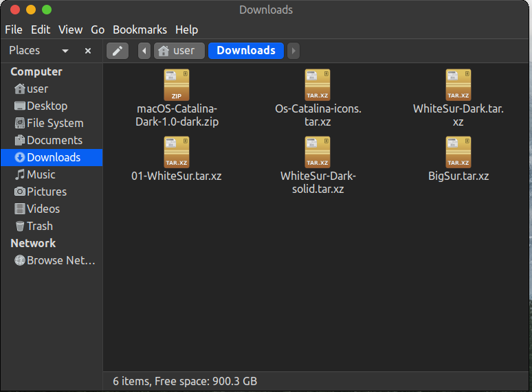Click the user home path button
532x392 pixels.
179,51
